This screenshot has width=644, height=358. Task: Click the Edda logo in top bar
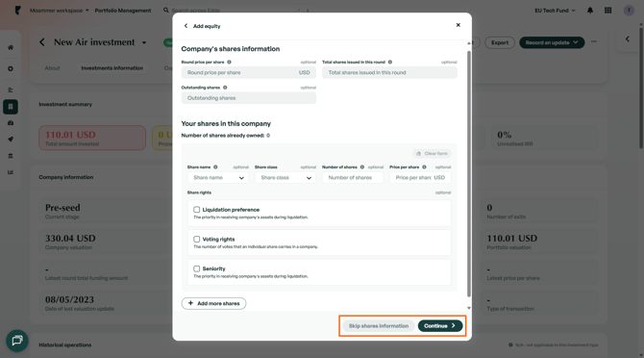[17, 11]
